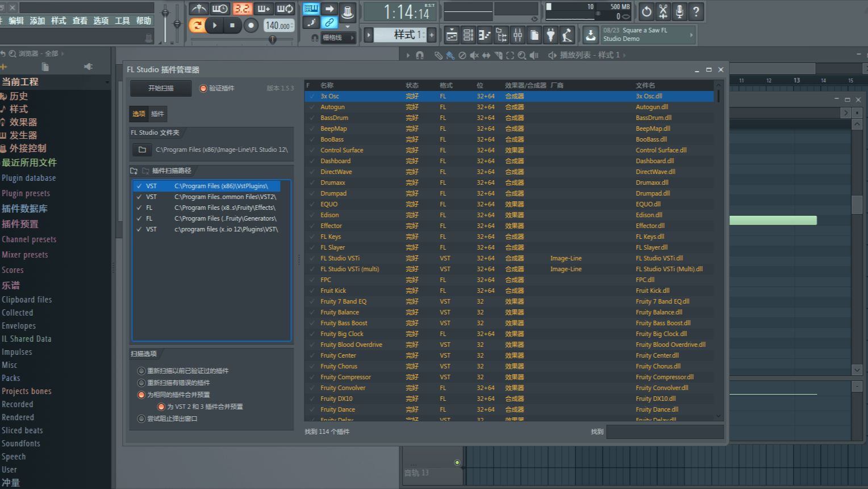Switch pattern/song mode toggle
This screenshot has height=489, width=868.
pyautogui.click(x=197, y=25)
